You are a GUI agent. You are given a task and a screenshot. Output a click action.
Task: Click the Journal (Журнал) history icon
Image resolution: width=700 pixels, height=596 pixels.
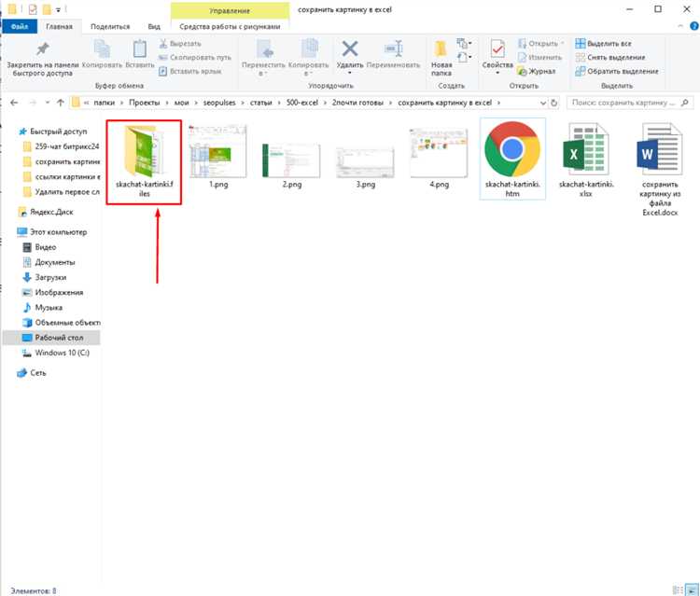(522, 71)
